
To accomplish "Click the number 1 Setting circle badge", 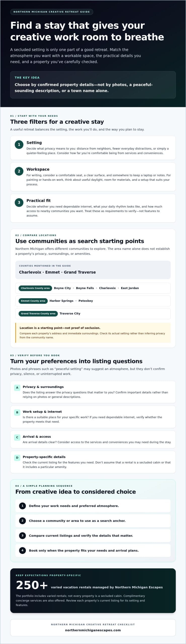I will [19, 144].
